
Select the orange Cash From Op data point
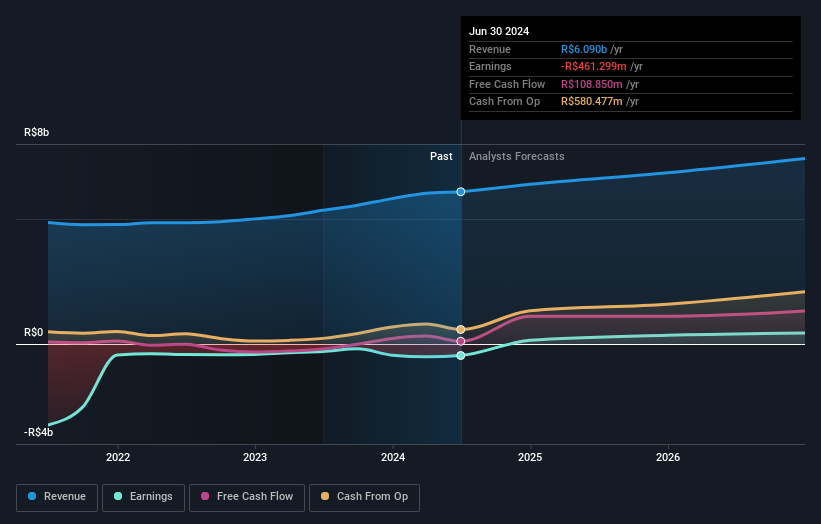point(461,330)
